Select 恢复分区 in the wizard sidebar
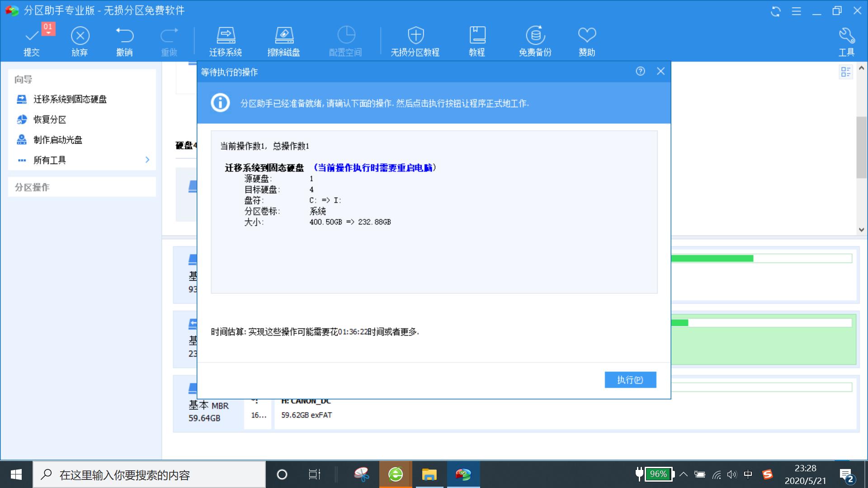The image size is (868, 488). (x=49, y=120)
